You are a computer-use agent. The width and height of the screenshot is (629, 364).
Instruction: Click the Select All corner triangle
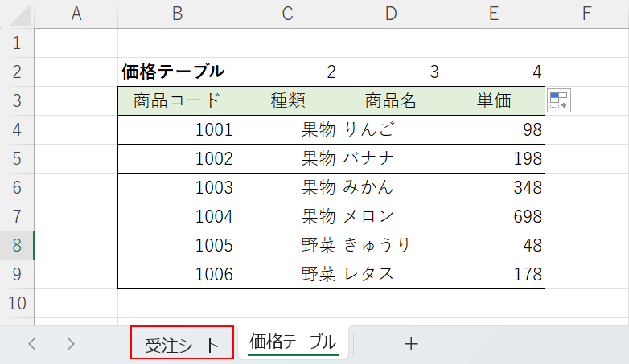(x=18, y=13)
